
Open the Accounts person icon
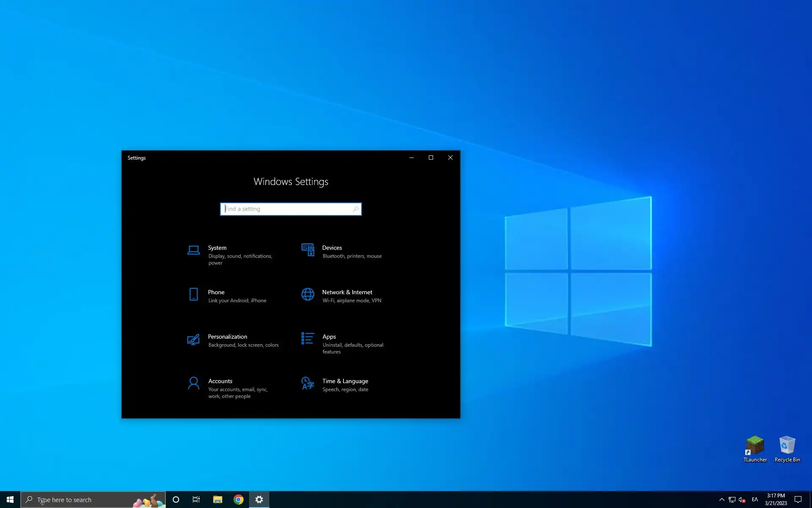(x=193, y=383)
